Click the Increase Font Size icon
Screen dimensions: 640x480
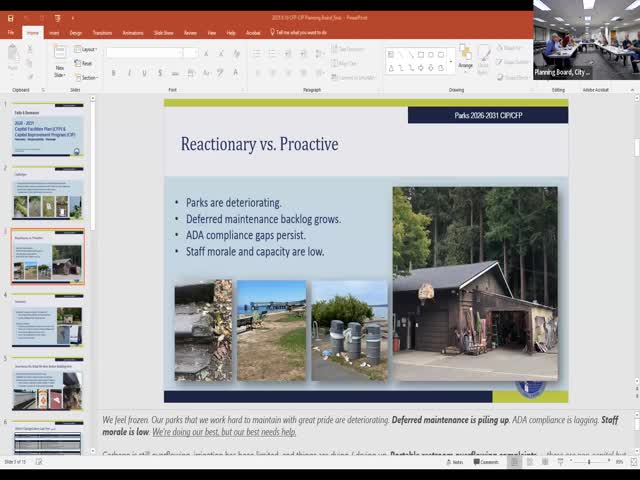206,53
